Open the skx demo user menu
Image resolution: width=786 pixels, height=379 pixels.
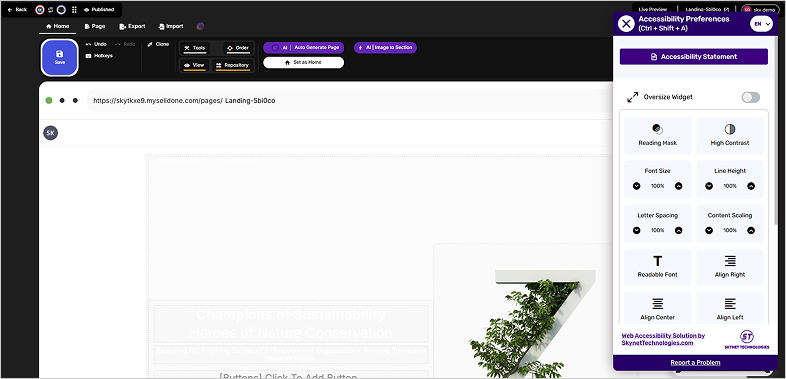[x=760, y=10]
